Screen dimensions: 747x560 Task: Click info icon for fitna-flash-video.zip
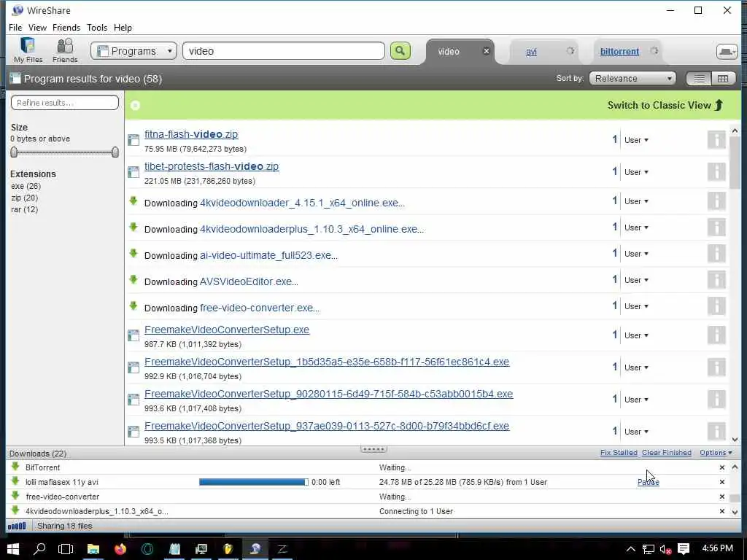pyautogui.click(x=716, y=140)
